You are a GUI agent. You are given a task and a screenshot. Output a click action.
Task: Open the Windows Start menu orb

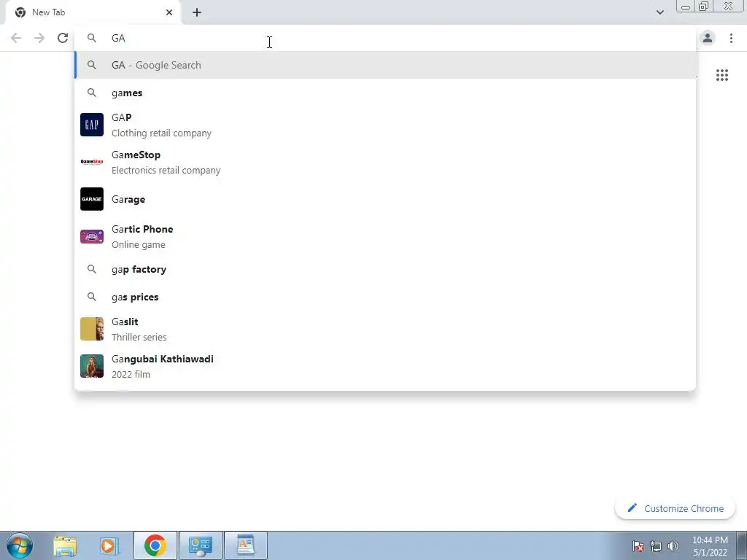(20, 545)
